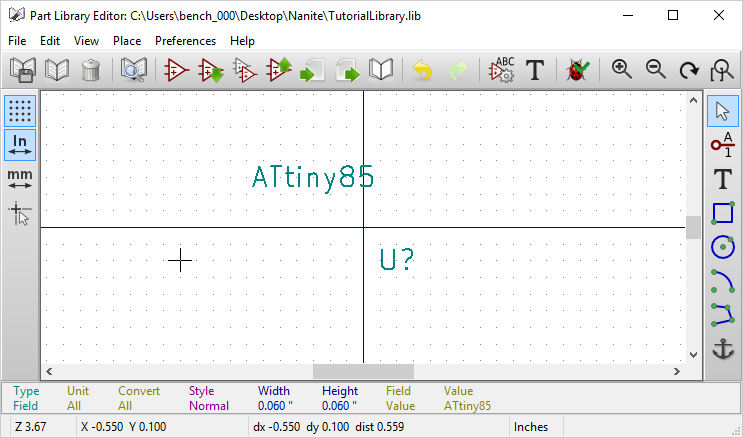Click the ATtiny85 value field text
The height and width of the screenshot is (438, 743).
(313, 178)
